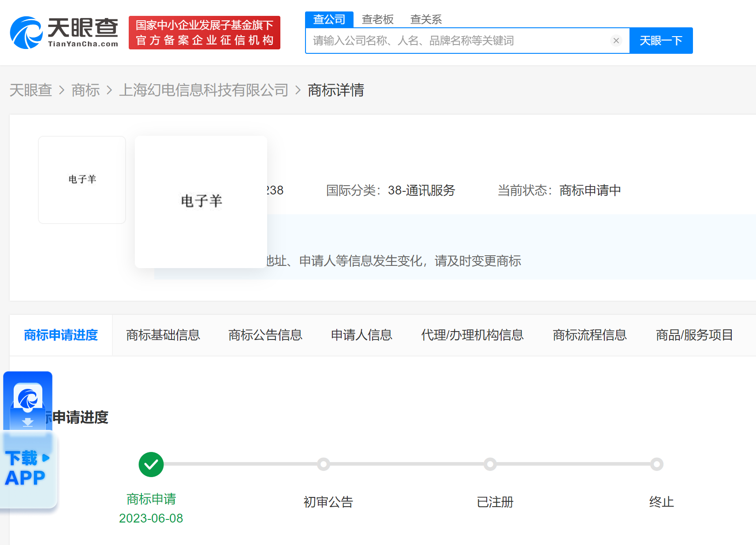Click the 2023-06-08 application date text
Screen dimensions: 756x545
click(151, 518)
